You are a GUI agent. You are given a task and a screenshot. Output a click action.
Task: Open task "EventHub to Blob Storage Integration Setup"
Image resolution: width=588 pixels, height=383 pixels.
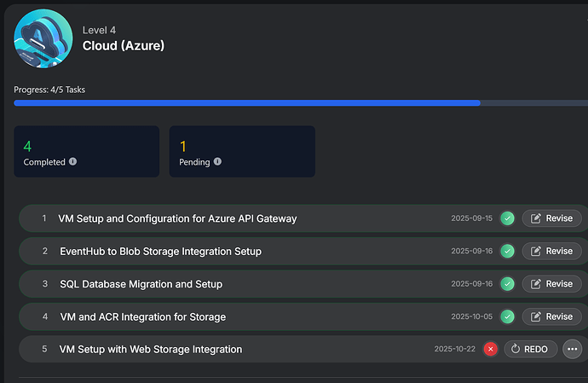coord(160,252)
